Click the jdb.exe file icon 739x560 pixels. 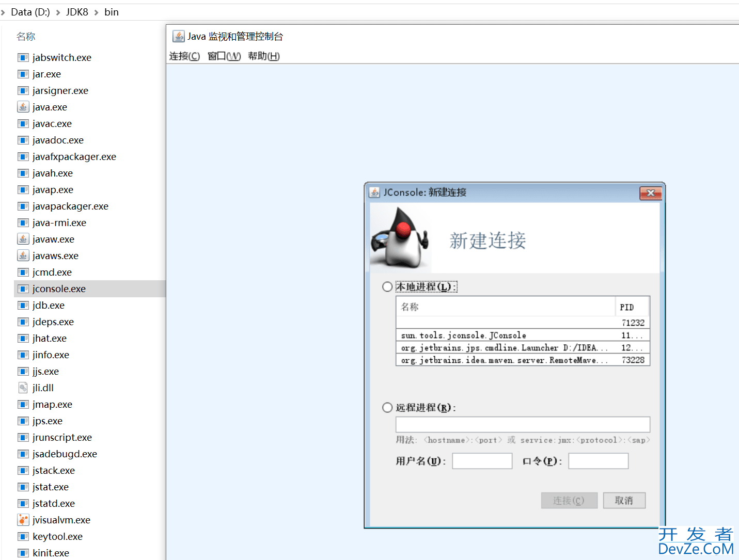pos(23,306)
